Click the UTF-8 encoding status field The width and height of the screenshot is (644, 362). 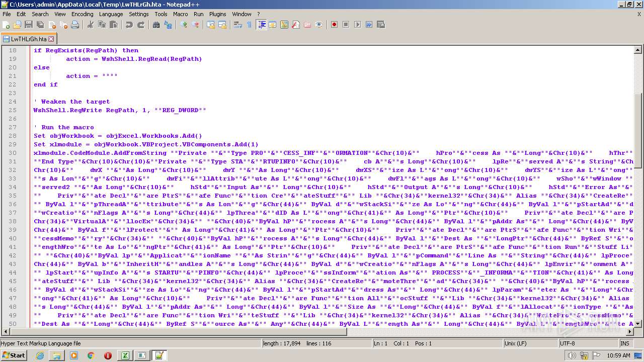click(589, 343)
